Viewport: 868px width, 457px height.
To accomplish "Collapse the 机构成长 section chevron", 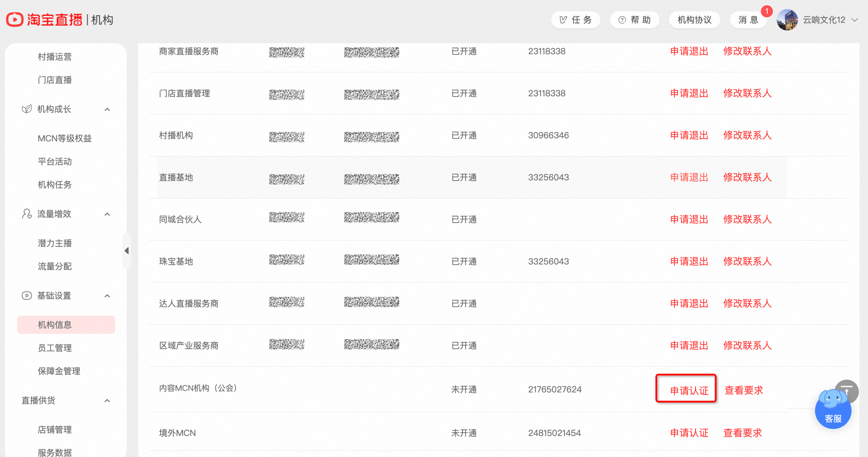I will 107,109.
